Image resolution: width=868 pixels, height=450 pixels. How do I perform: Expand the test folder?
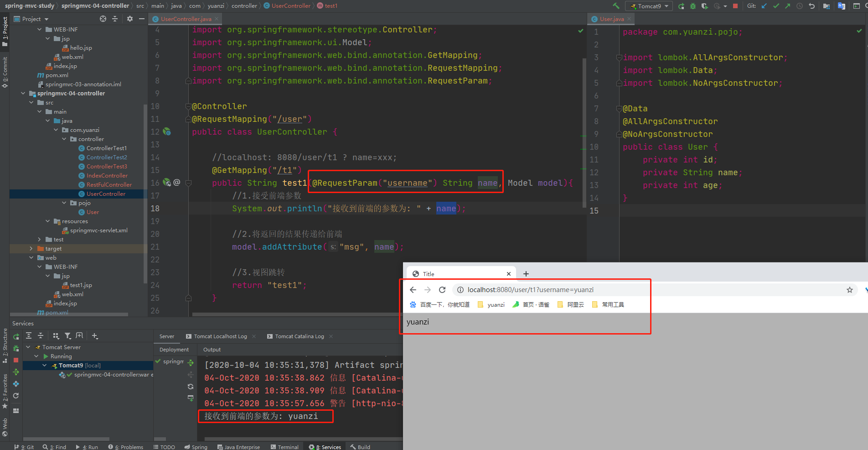[40, 240]
